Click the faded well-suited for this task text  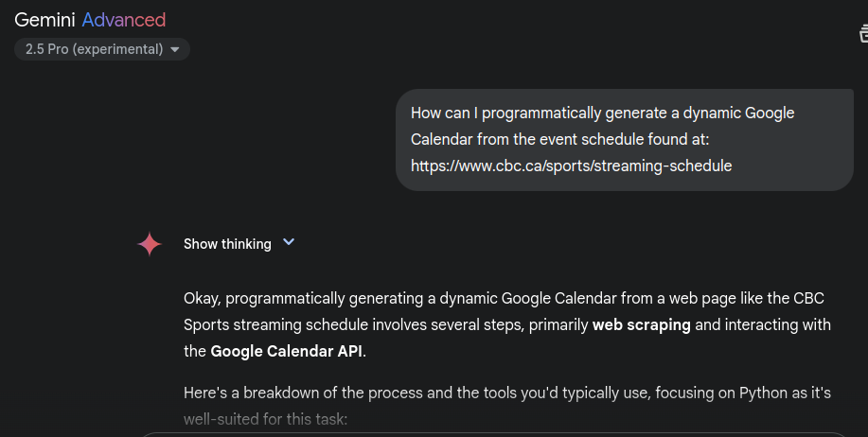(x=266, y=419)
